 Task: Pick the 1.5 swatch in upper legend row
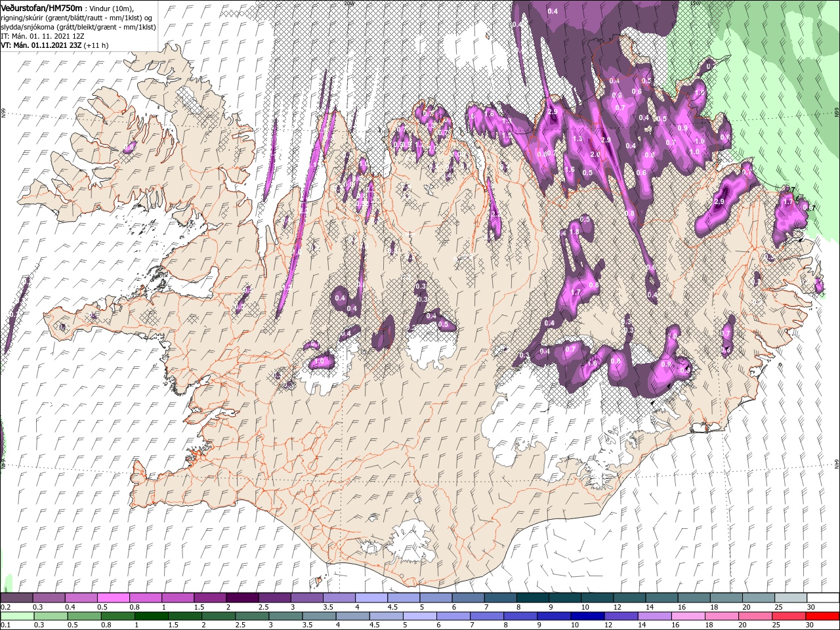209,598
